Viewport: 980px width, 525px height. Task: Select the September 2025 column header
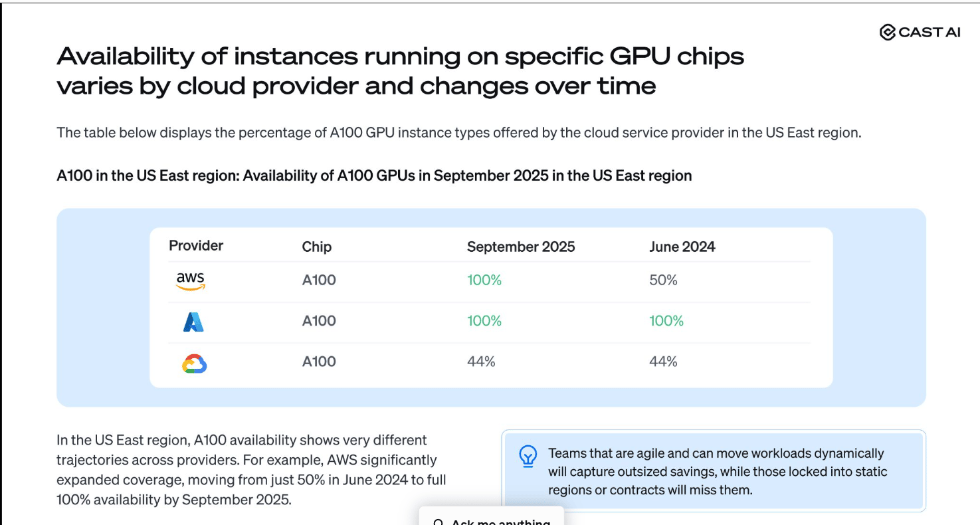click(x=521, y=247)
